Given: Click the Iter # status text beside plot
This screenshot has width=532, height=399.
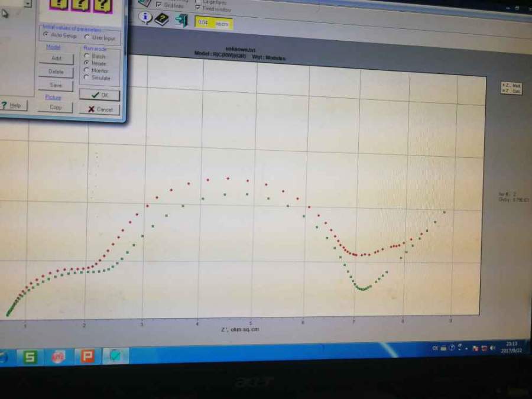Looking at the screenshot, I should (507, 194).
